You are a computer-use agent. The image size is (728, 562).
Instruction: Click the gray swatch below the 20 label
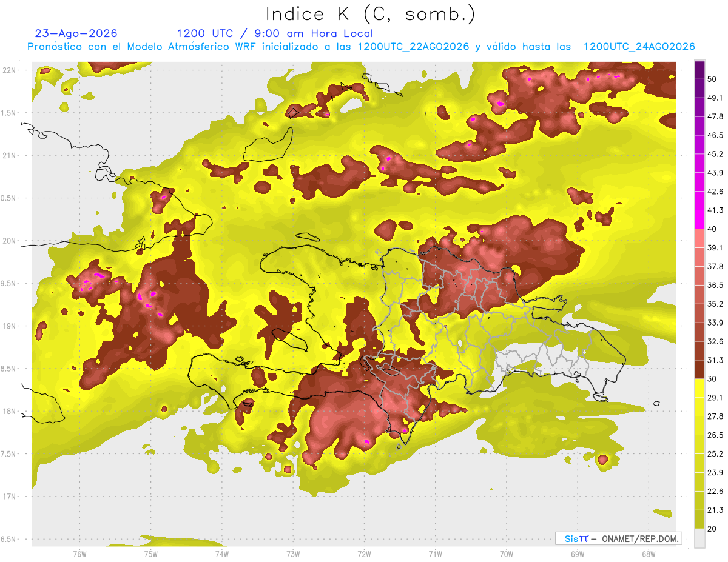[699, 538]
